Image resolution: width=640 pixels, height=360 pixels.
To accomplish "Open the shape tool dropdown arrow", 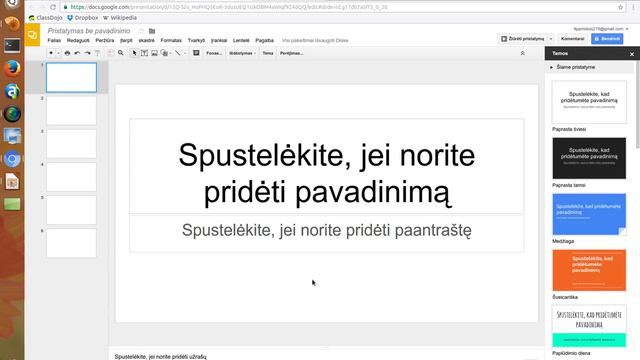I will click(170, 53).
